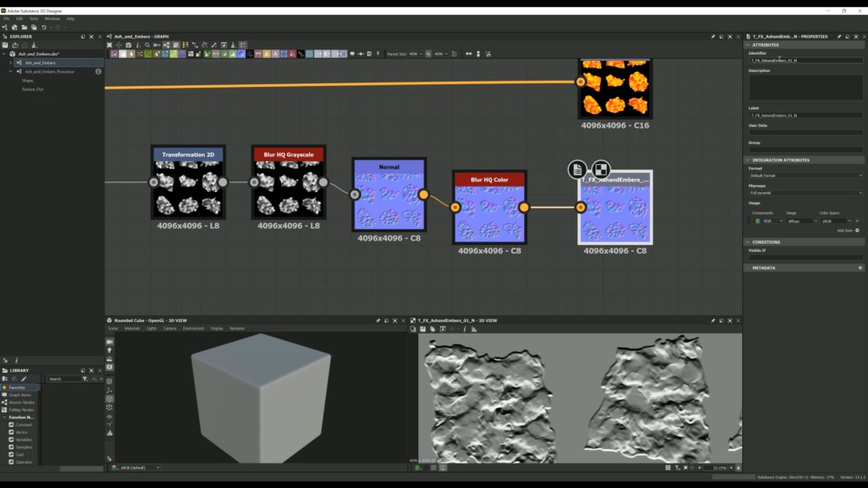This screenshot has width=868, height=488.
Task: Open the Help menu
Action: (71, 18)
